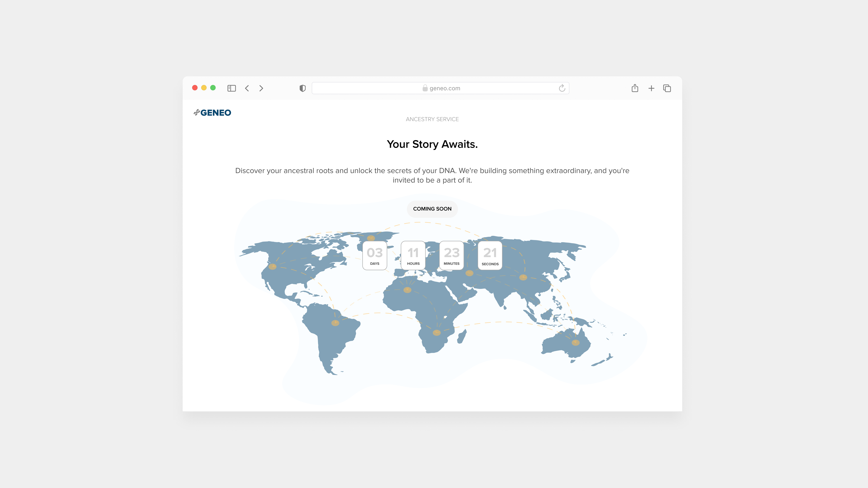Click the map marker on East Asia
Image resolution: width=868 pixels, height=488 pixels.
(523, 277)
